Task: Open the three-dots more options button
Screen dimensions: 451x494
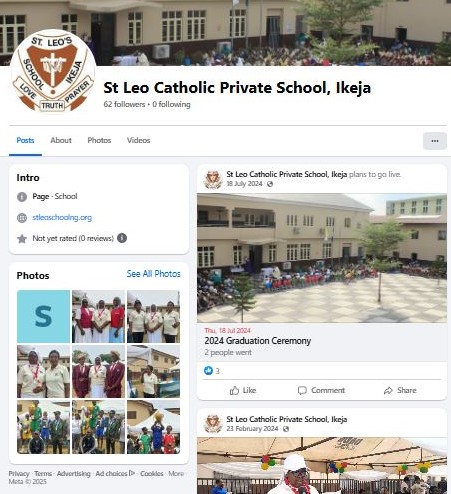Action: point(435,141)
